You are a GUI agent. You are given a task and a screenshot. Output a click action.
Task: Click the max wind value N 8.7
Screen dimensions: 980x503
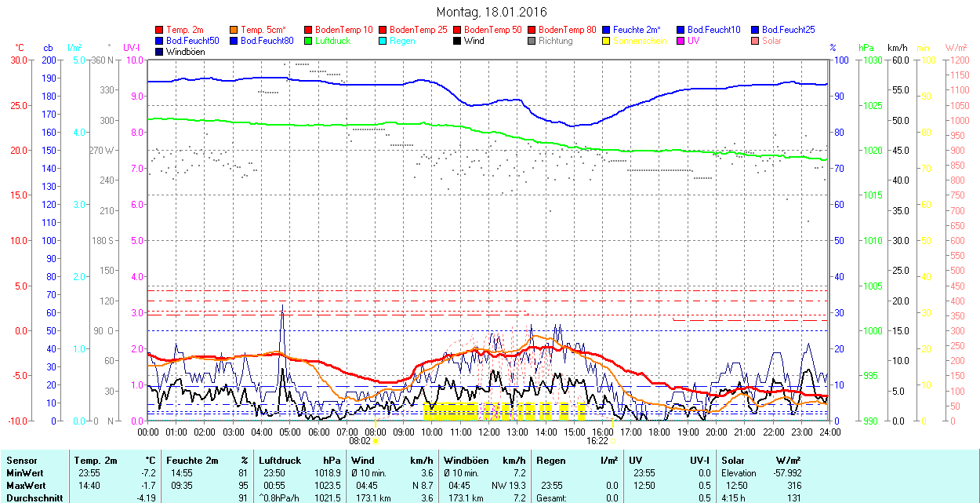click(x=421, y=486)
